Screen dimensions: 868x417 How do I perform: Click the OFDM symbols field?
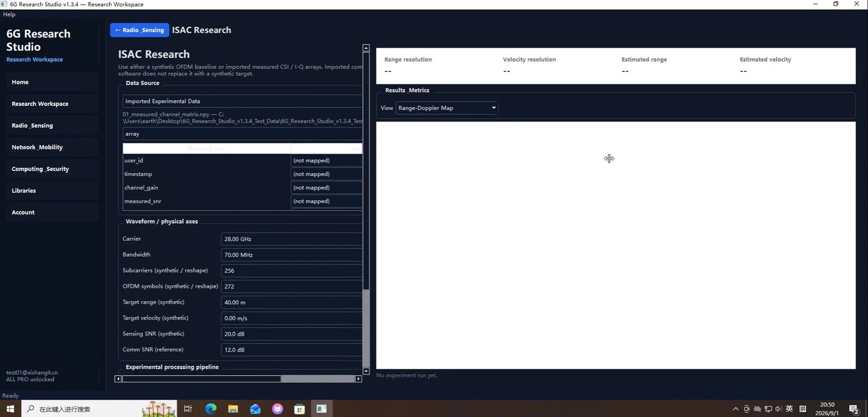tap(291, 286)
